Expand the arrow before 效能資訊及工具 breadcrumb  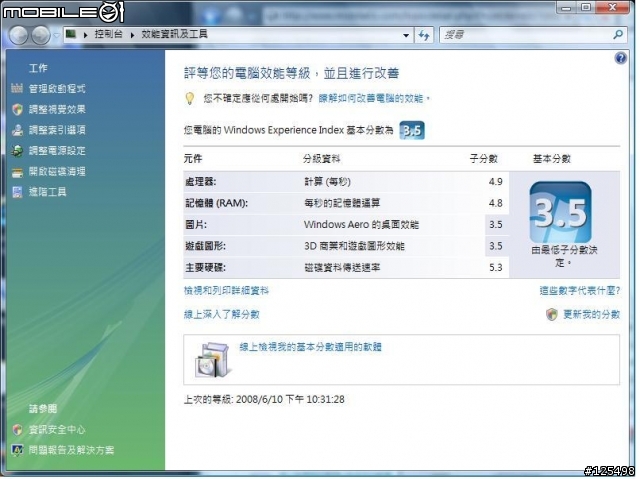[x=132, y=35]
